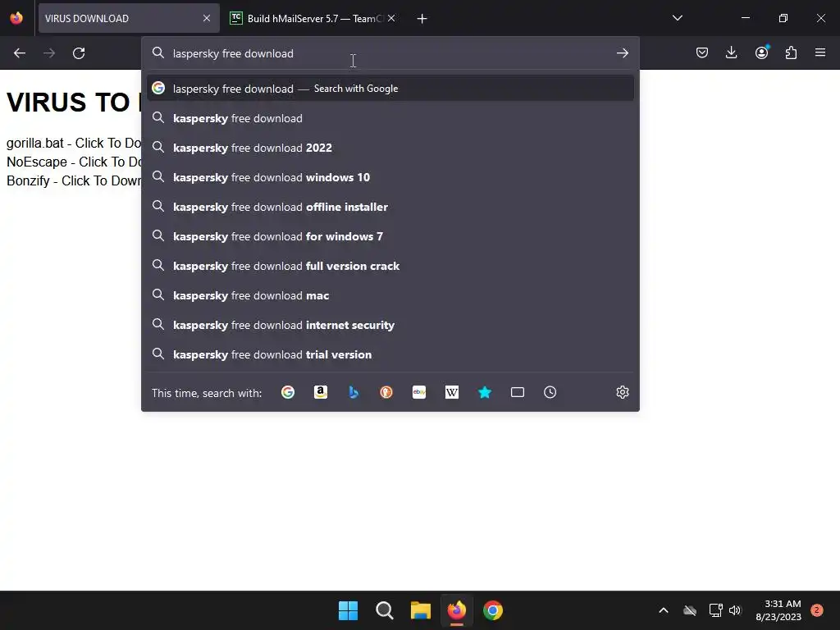Image resolution: width=840 pixels, height=630 pixels.
Task: Click inside the address bar text field
Action: [391, 53]
